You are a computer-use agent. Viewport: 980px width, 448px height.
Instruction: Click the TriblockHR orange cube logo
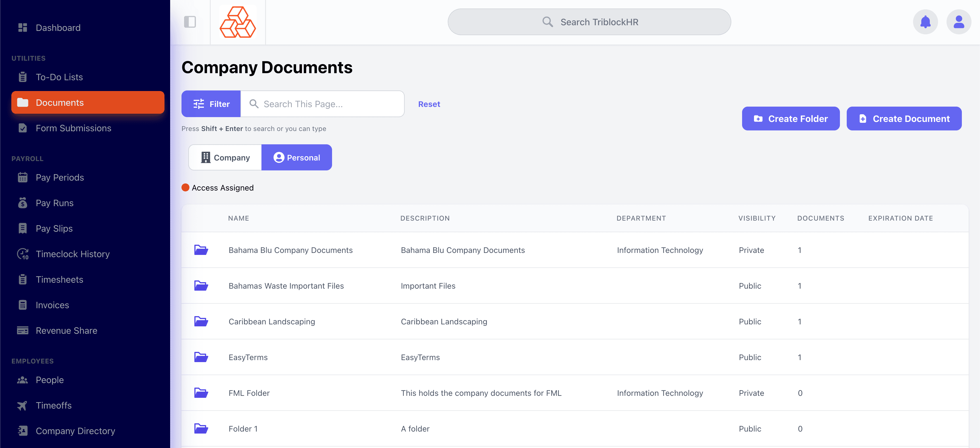click(238, 22)
